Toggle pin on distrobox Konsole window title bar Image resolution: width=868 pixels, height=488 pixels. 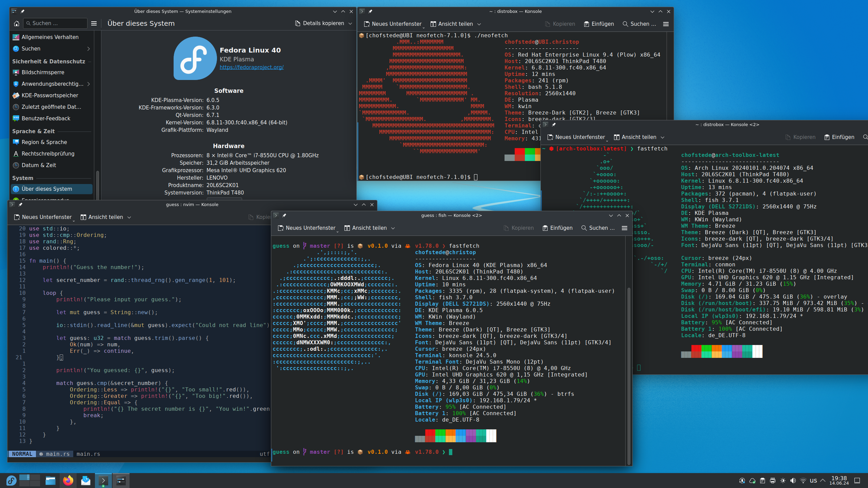(370, 11)
